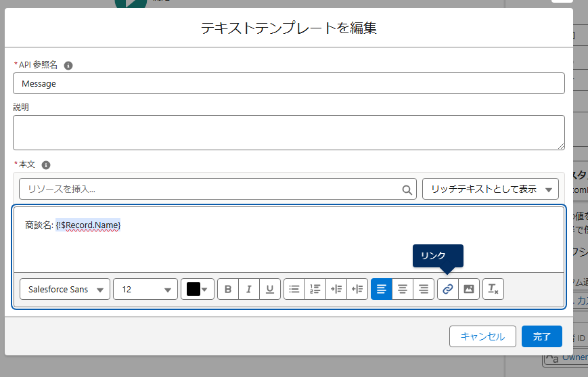Click the 商談名: text in the body
Screen dimensions: 588x377
39,225
